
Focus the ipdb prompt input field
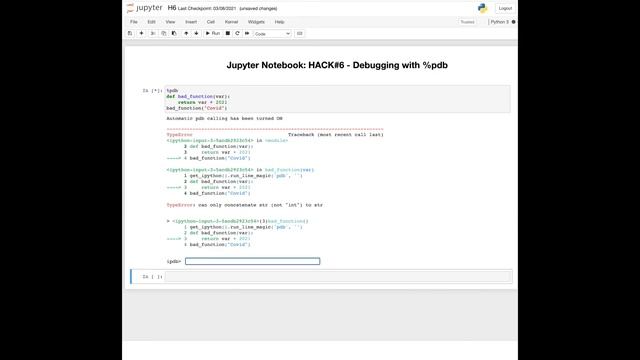[253, 261]
